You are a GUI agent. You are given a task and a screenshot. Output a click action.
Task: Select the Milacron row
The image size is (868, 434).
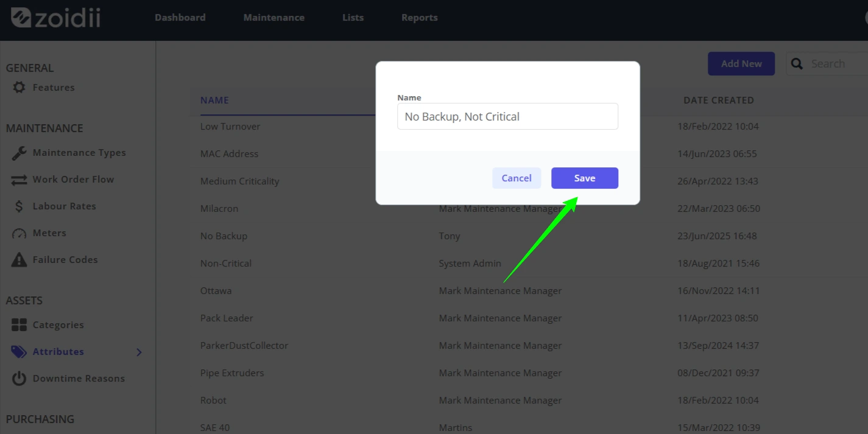pyautogui.click(x=529, y=209)
